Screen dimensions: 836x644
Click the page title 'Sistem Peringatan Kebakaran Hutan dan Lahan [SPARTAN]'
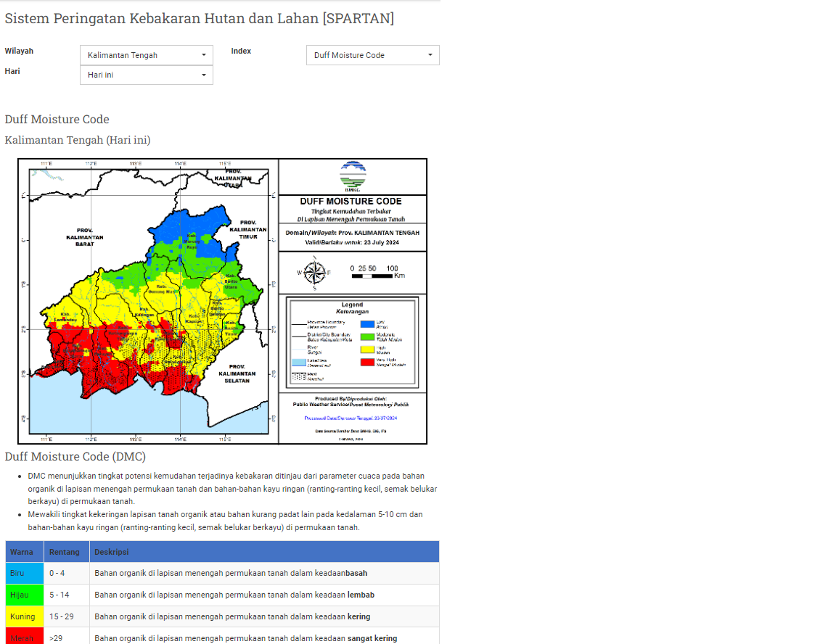point(200,19)
